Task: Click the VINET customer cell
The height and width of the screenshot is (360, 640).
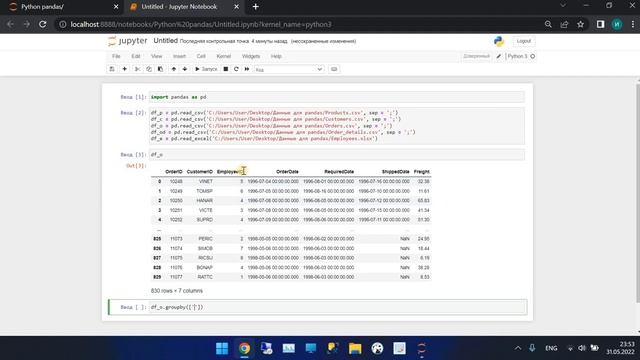Action: [206, 181]
